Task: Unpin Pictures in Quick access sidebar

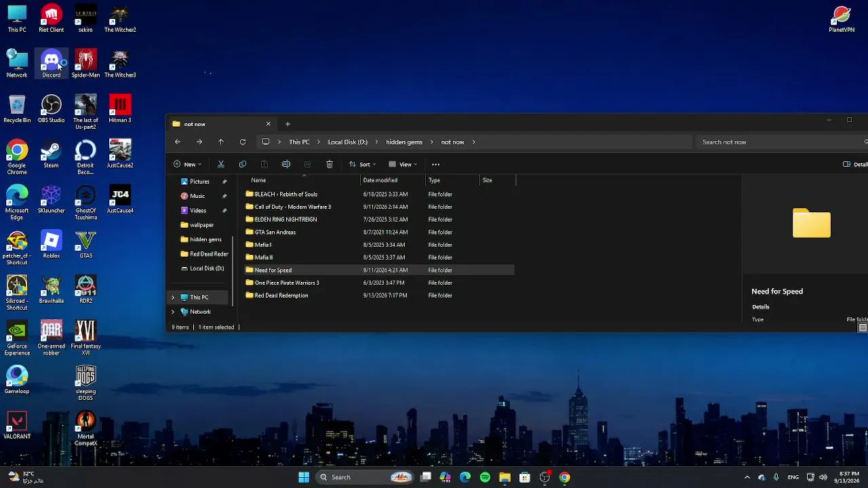Action: [224, 182]
